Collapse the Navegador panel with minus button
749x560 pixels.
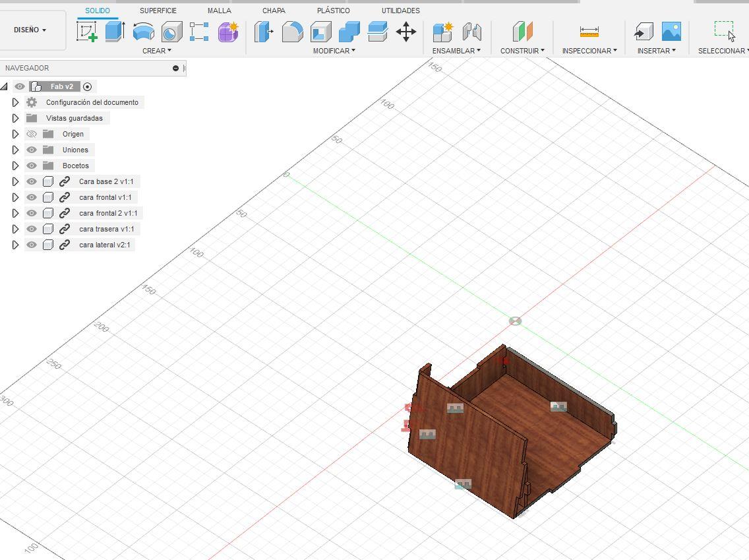[176, 69]
